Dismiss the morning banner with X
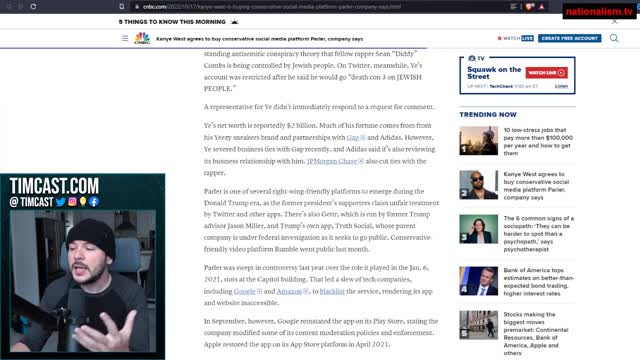Screen dimensions: 640x360 [614, 22]
